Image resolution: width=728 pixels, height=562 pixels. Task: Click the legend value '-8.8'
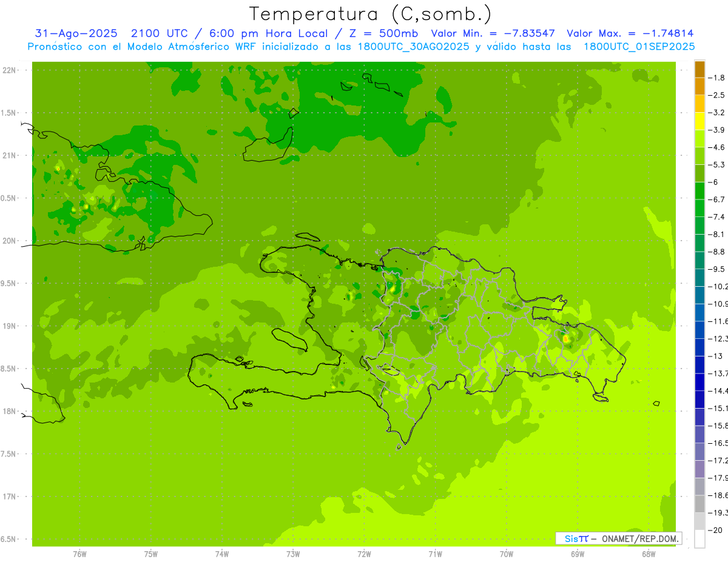[718, 252]
